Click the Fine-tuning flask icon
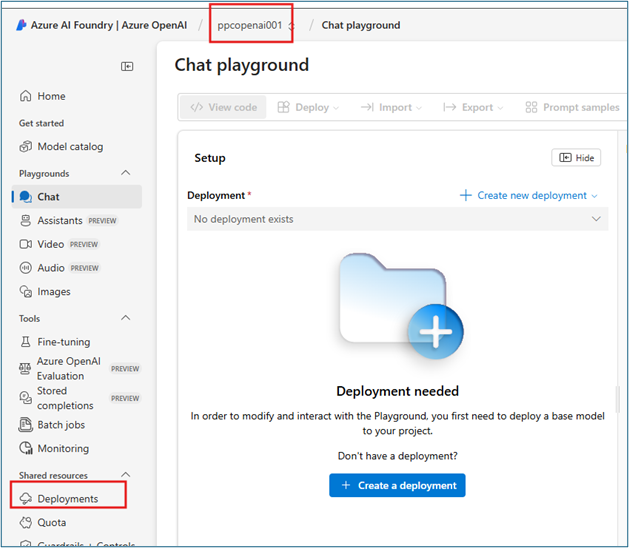 point(25,341)
